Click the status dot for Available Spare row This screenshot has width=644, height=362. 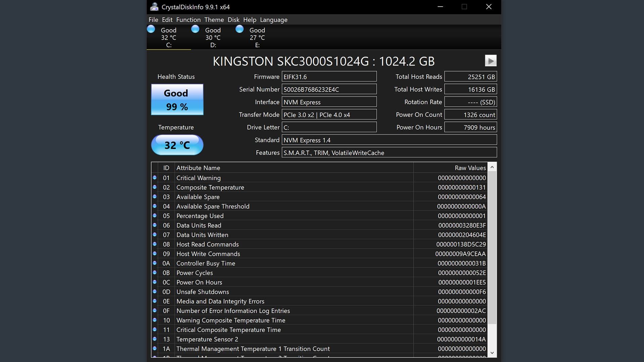pos(155,197)
